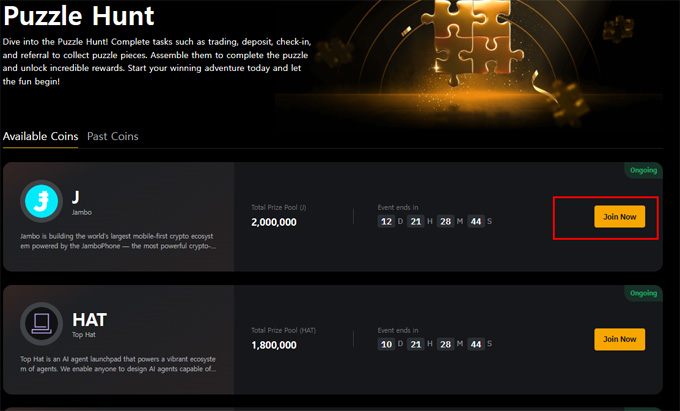Click the Top Hat coin logo icon
The width and height of the screenshot is (680, 411).
click(x=43, y=323)
